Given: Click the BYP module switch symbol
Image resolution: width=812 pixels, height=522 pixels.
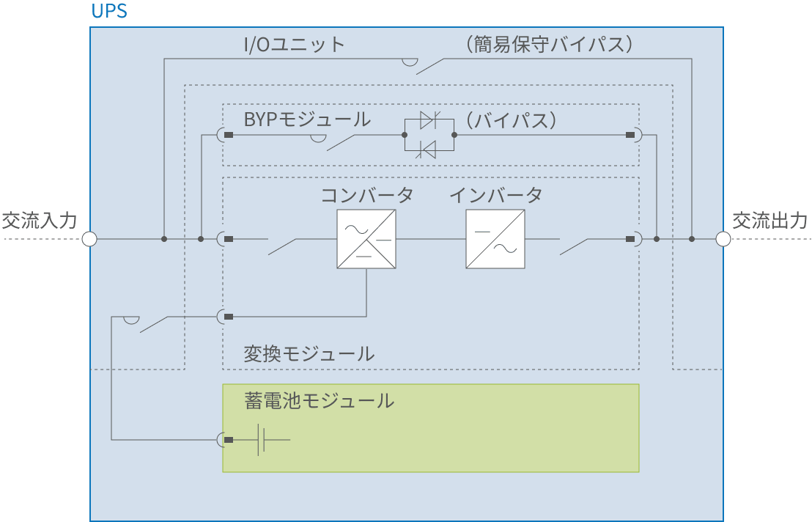Looking at the screenshot, I should (333, 142).
